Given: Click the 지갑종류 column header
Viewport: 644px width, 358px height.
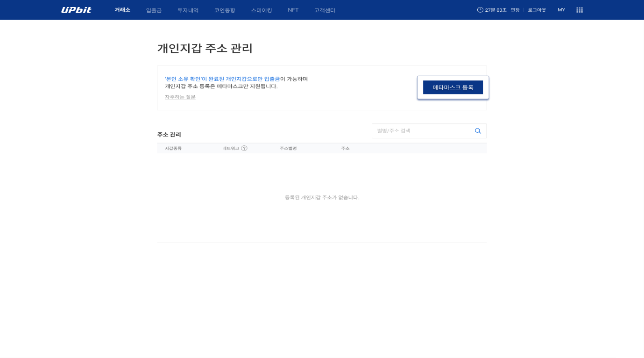Looking at the screenshot, I should coord(173,148).
